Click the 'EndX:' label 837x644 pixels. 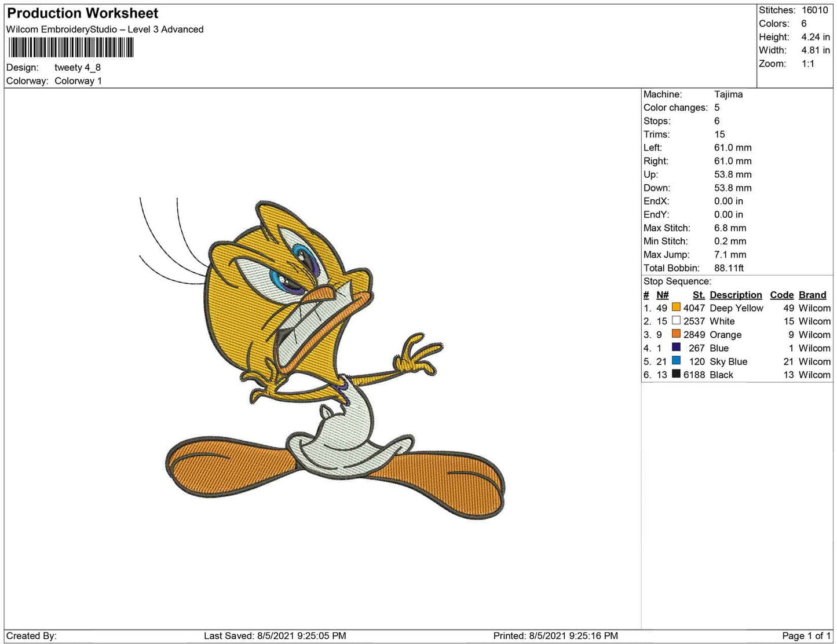(x=656, y=201)
